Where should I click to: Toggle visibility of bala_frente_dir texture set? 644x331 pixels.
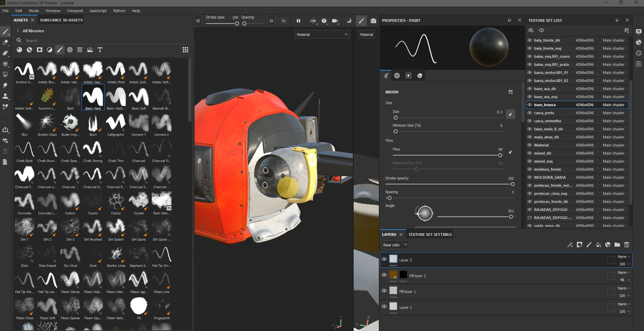530,40
